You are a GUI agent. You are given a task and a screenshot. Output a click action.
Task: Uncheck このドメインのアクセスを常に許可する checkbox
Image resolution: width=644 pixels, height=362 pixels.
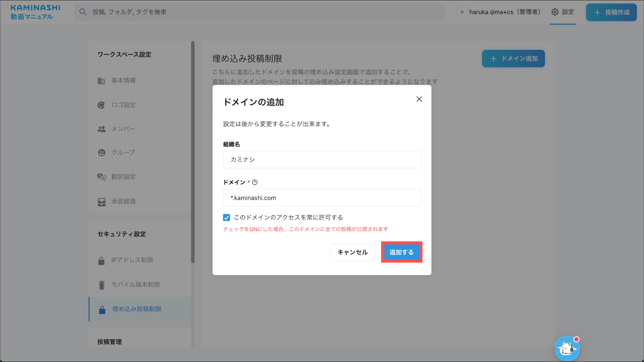click(226, 218)
